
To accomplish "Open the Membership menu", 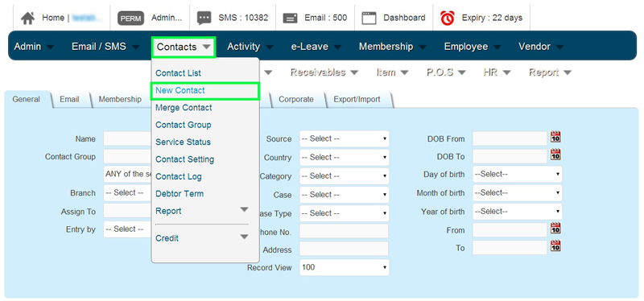I will coord(393,47).
